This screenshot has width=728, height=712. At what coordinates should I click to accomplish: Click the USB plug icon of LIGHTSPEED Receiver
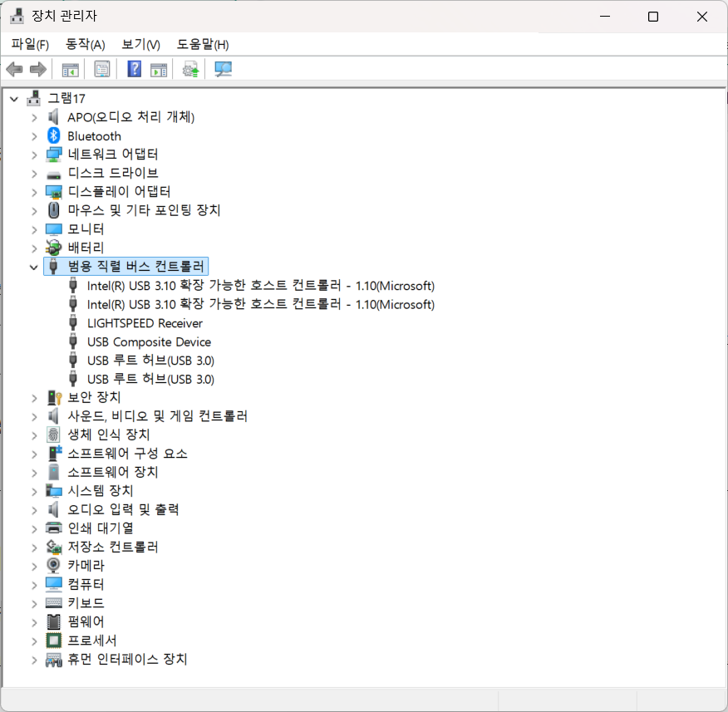point(73,322)
